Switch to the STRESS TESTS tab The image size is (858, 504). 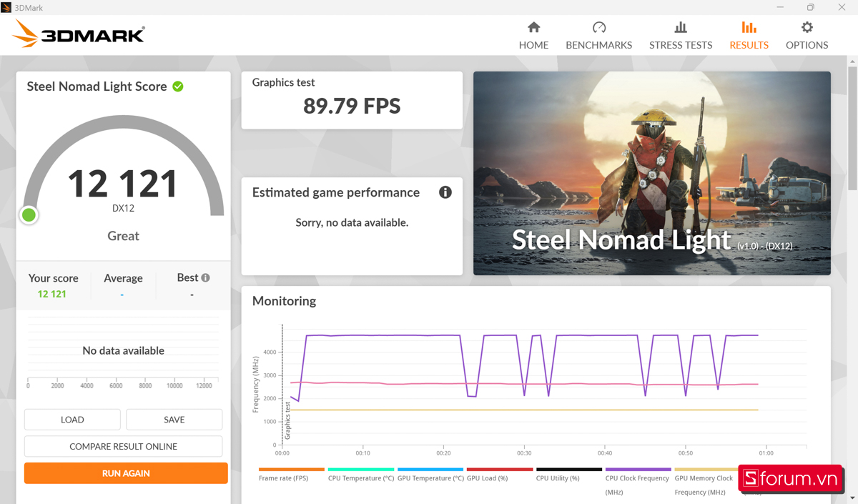point(681,36)
